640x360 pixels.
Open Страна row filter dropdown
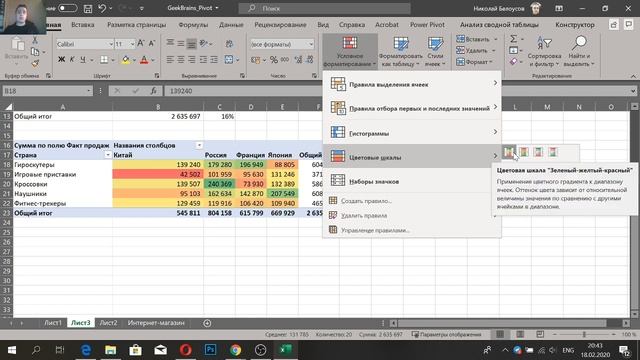tap(108, 155)
